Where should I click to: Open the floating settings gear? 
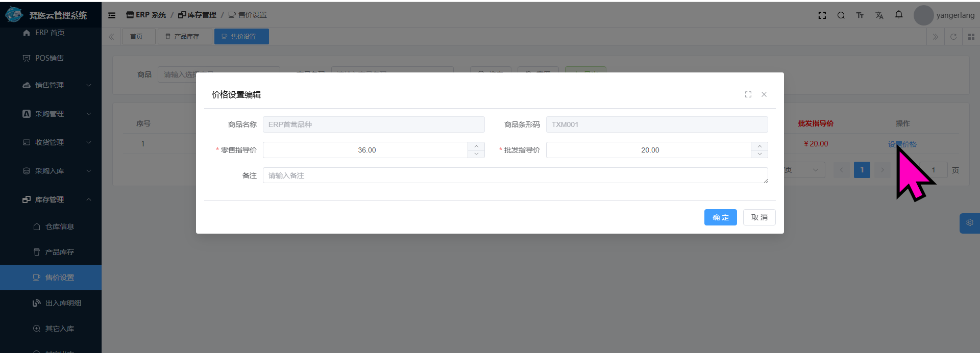[x=969, y=223]
